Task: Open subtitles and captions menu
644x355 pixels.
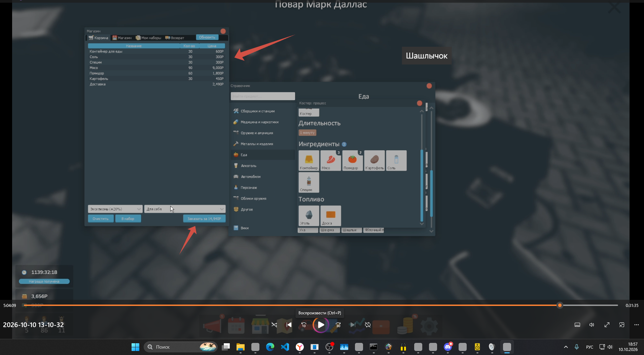Action: point(577,325)
